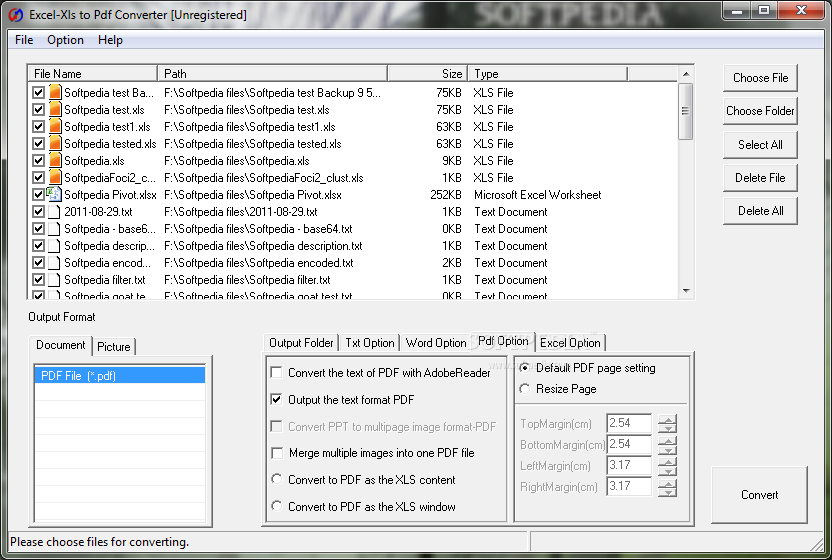Click the LeftMargin spinner control
The image size is (832, 560).
[668, 466]
